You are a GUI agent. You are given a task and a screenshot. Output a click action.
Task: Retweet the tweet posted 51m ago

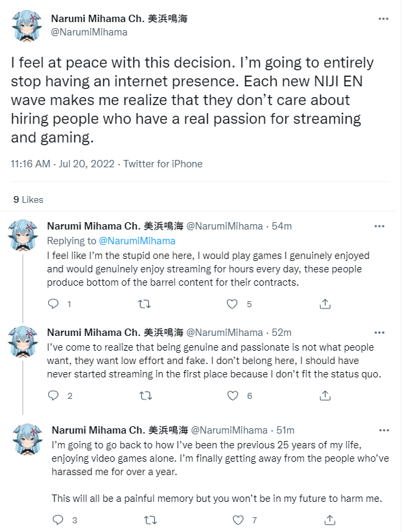[x=149, y=520]
